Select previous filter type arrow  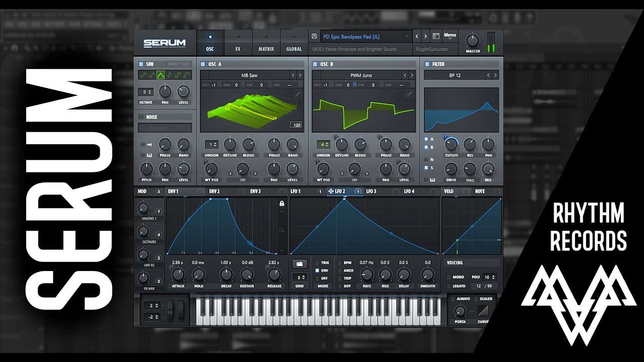(488, 75)
